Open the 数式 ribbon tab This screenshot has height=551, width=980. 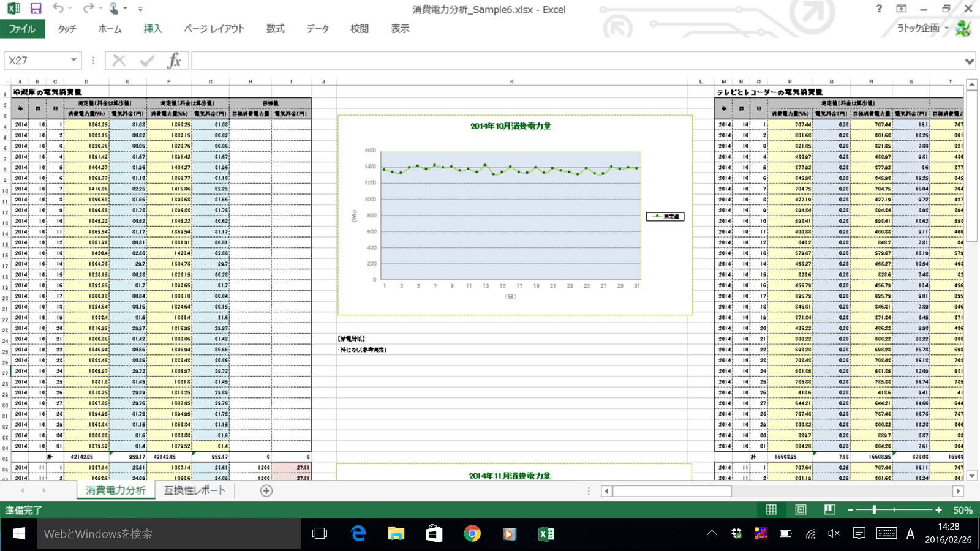click(x=275, y=29)
